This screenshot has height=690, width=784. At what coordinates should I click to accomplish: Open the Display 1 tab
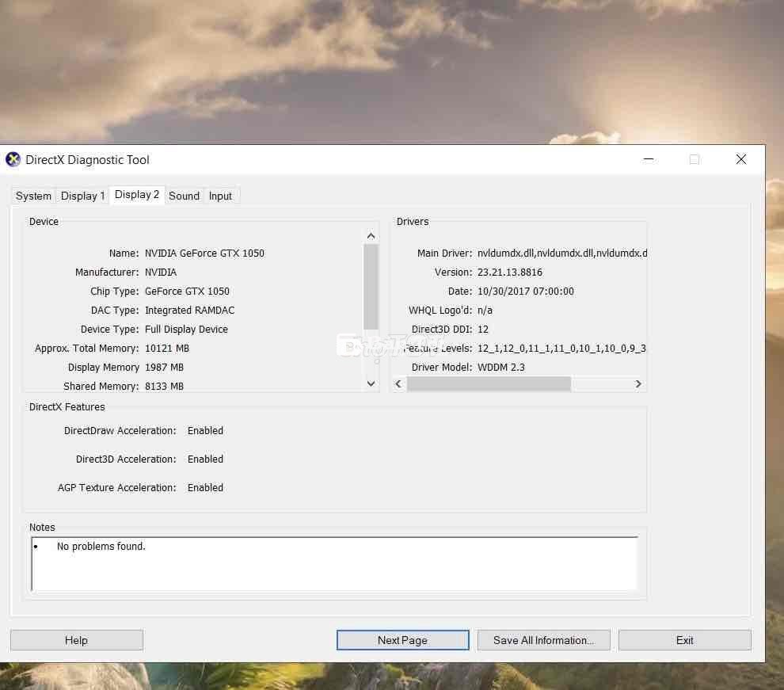pyautogui.click(x=82, y=196)
